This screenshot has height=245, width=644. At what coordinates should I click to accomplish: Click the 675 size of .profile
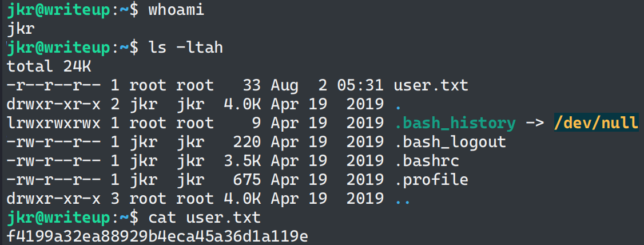click(x=248, y=180)
